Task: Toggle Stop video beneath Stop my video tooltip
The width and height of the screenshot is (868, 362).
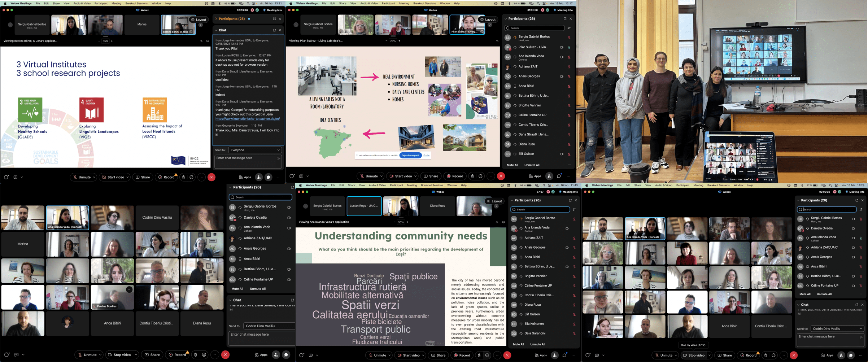Action: pyautogui.click(x=693, y=356)
